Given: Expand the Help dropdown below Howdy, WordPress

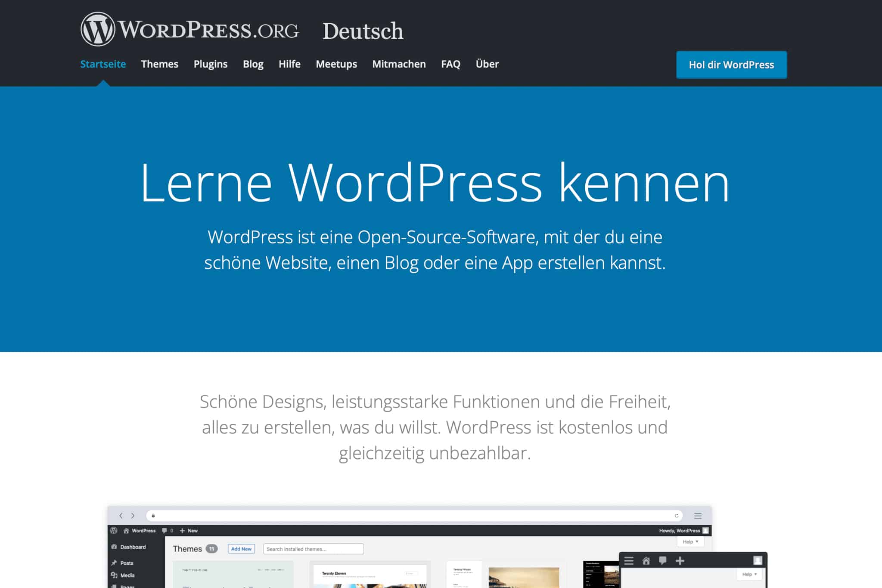Looking at the screenshot, I should [690, 541].
